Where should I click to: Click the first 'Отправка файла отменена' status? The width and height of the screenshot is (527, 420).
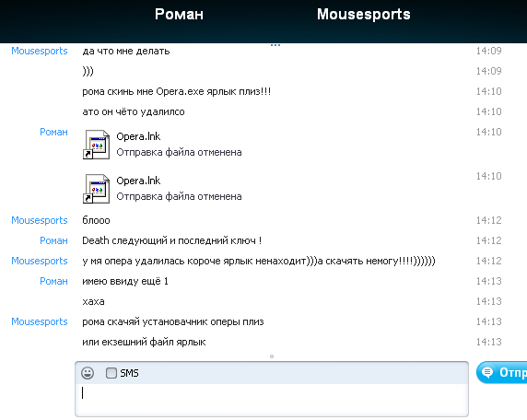coord(179,152)
